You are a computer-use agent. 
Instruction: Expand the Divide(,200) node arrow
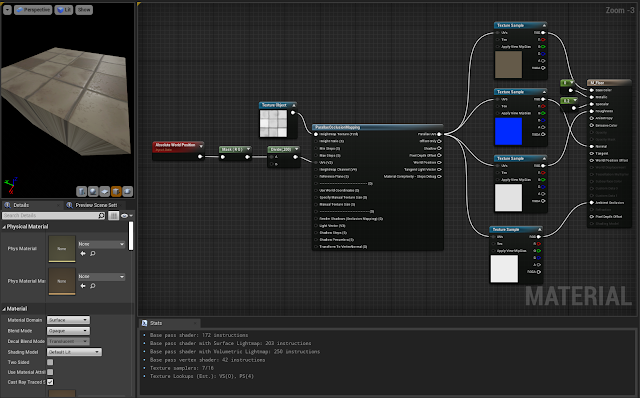pos(296,149)
